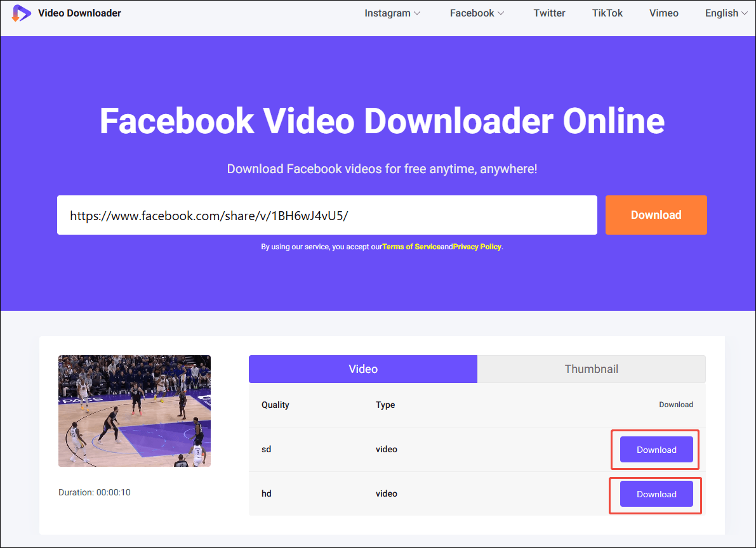
Task: Download the hd quality video
Action: [656, 494]
